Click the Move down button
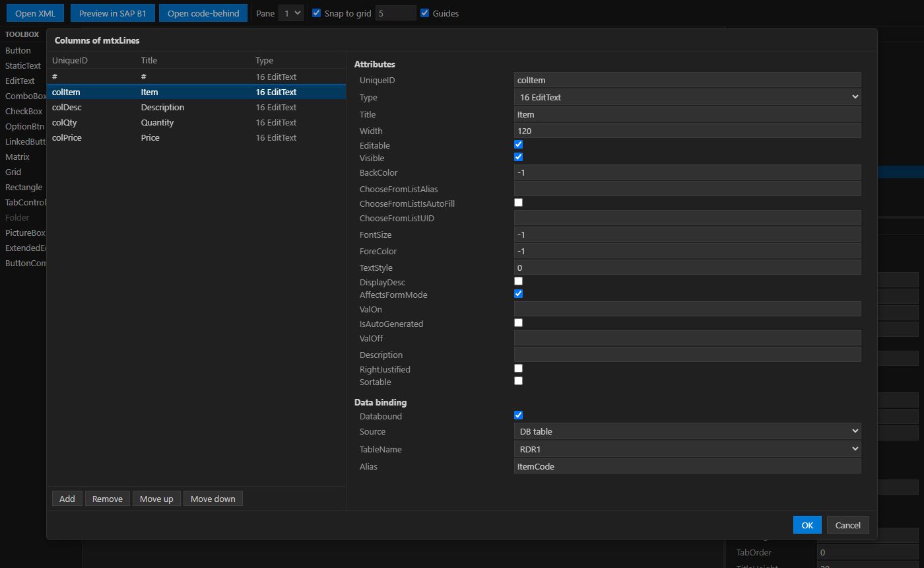Viewport: 924px width, 568px height. [213, 499]
